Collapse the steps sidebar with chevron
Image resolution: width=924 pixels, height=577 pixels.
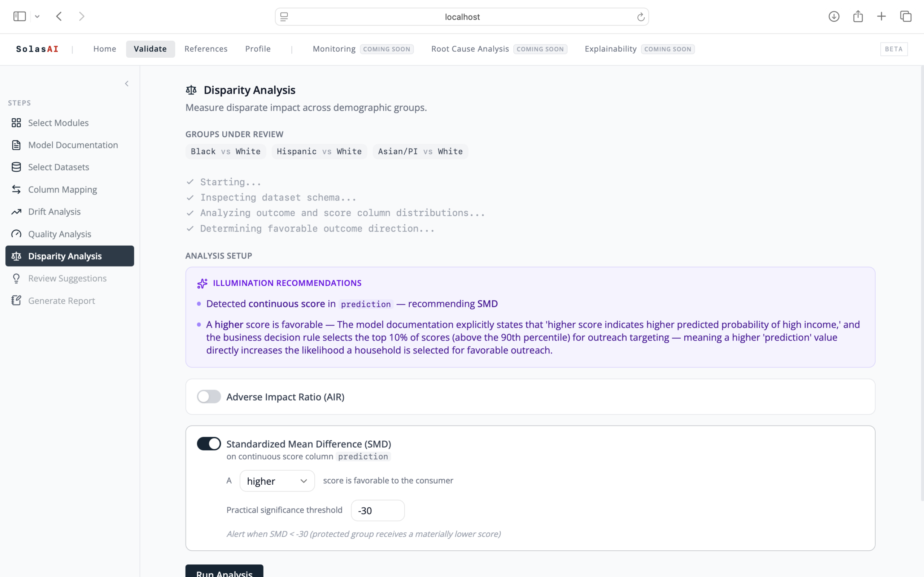127,84
